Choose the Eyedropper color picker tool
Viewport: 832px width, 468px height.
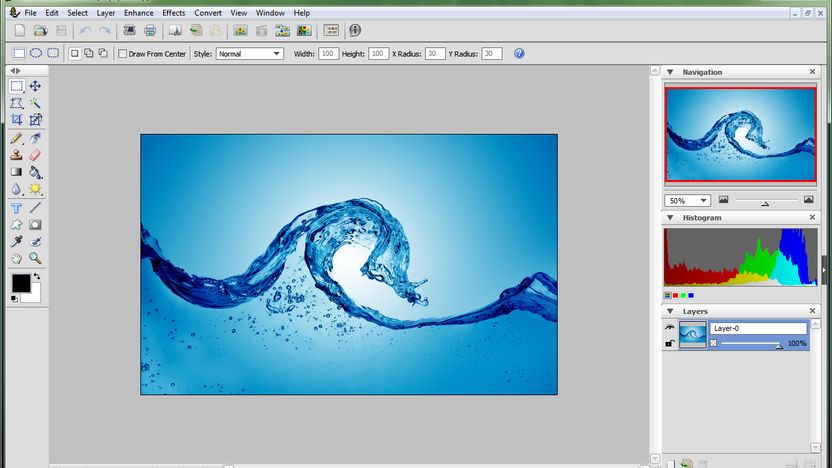(x=16, y=241)
